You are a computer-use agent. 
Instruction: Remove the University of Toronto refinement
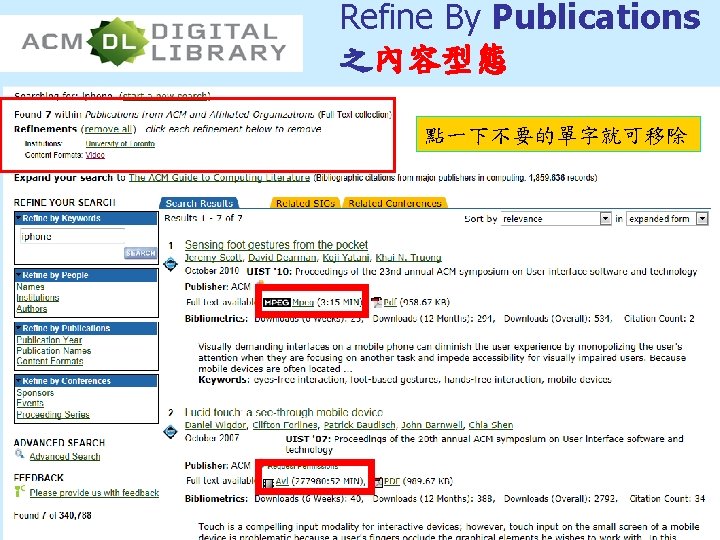click(120, 144)
